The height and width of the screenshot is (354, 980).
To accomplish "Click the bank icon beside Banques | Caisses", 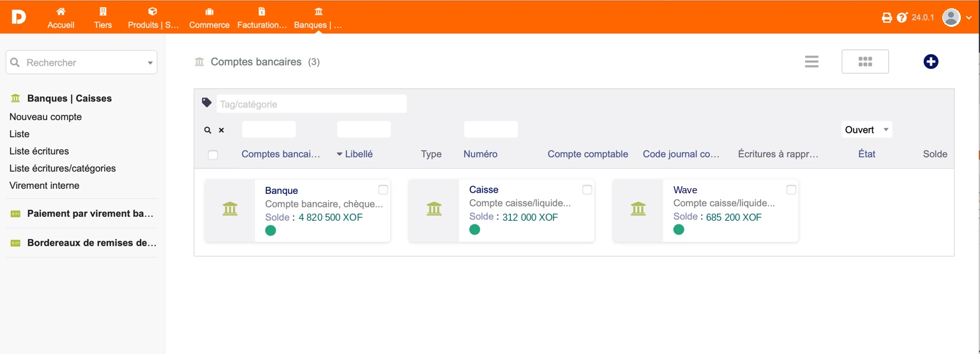I will click(15, 98).
